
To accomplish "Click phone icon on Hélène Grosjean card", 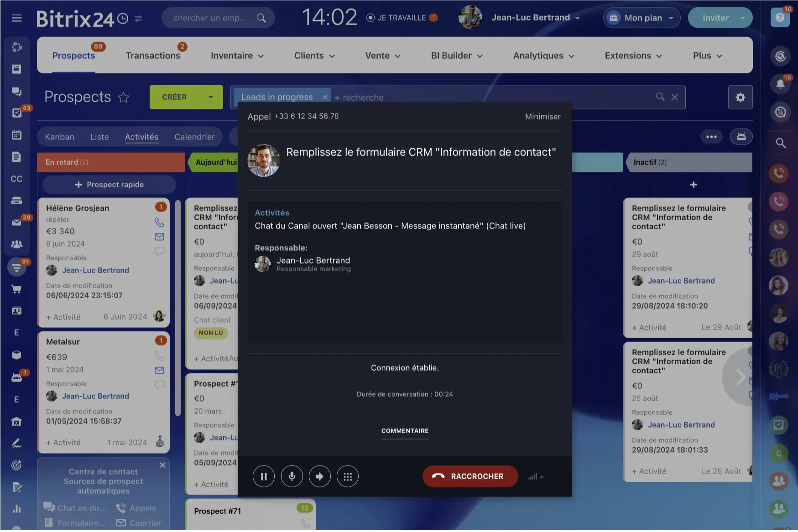I will [159, 222].
